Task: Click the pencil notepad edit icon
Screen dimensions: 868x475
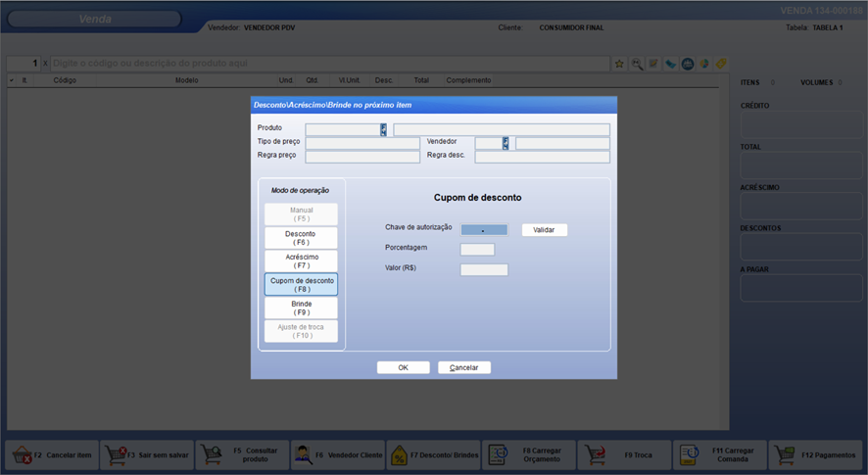Action: (653, 64)
